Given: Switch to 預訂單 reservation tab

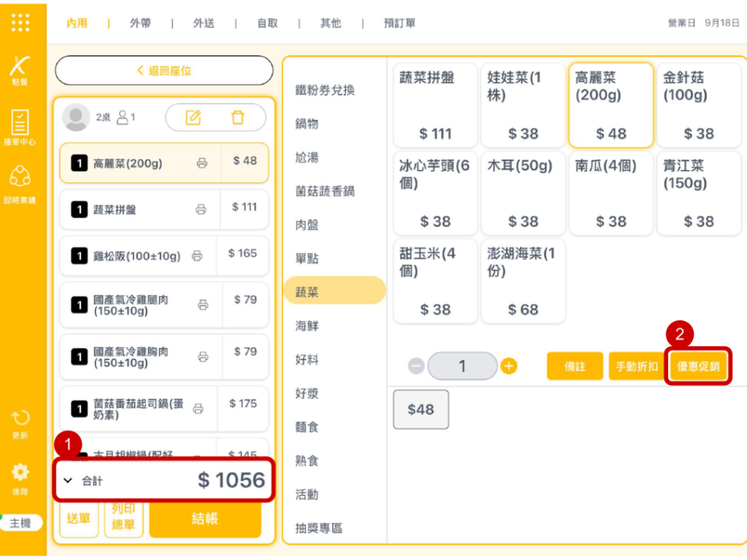Looking at the screenshot, I should (x=399, y=23).
